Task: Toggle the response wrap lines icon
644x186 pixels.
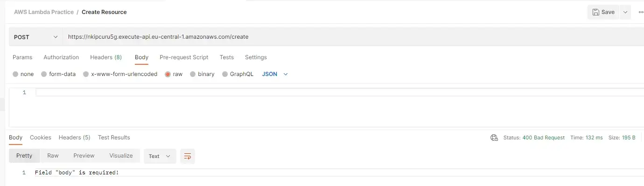Action: coord(187,156)
